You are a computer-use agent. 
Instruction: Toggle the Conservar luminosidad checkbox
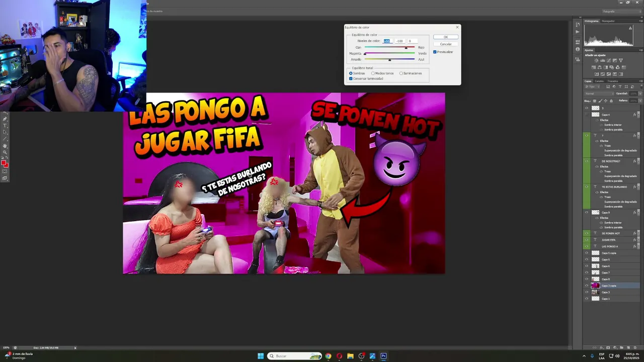(351, 78)
